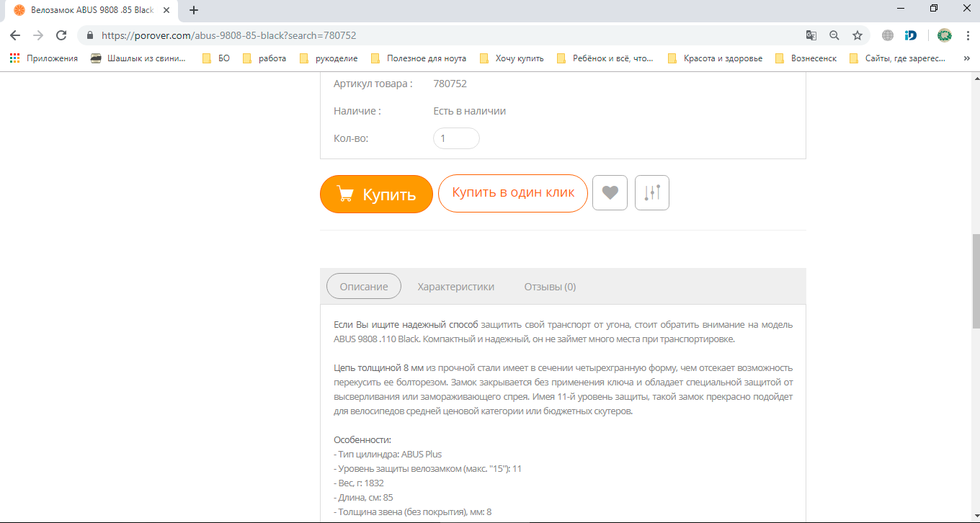
Task: Switch to Характеристики tab
Action: (x=456, y=287)
